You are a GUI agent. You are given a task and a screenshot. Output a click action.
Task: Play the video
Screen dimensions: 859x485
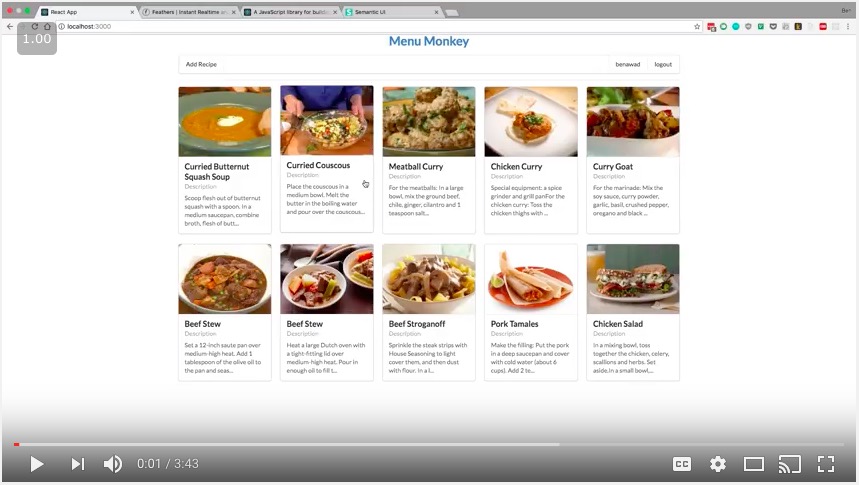click(37, 464)
